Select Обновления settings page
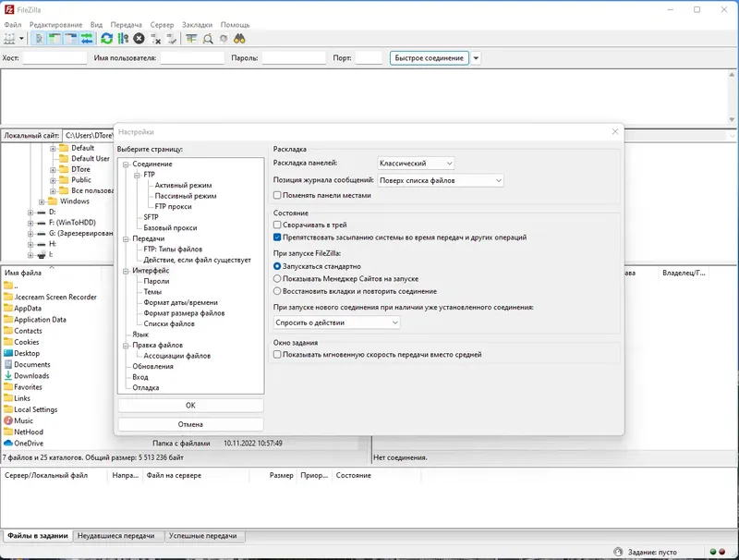Screen dimensions: 739x560 pos(152,366)
